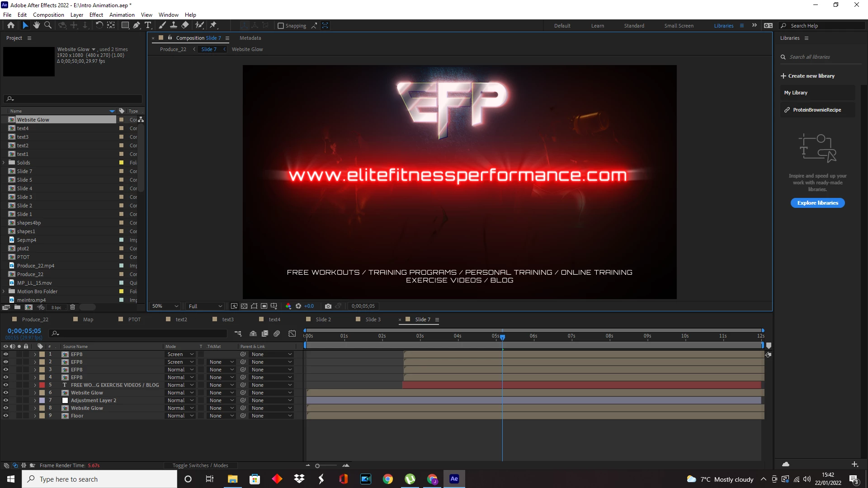The image size is (868, 488).
Task: Select the Horizontal Type tool
Action: [x=148, y=25]
